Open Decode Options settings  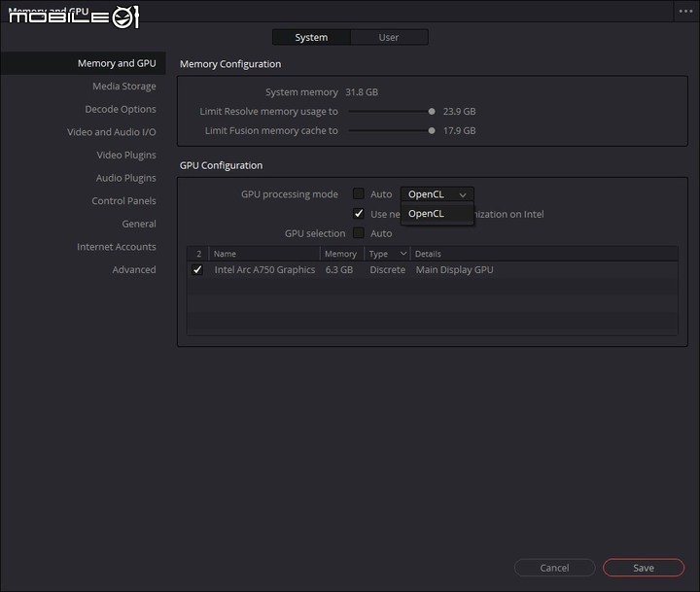coord(121,109)
